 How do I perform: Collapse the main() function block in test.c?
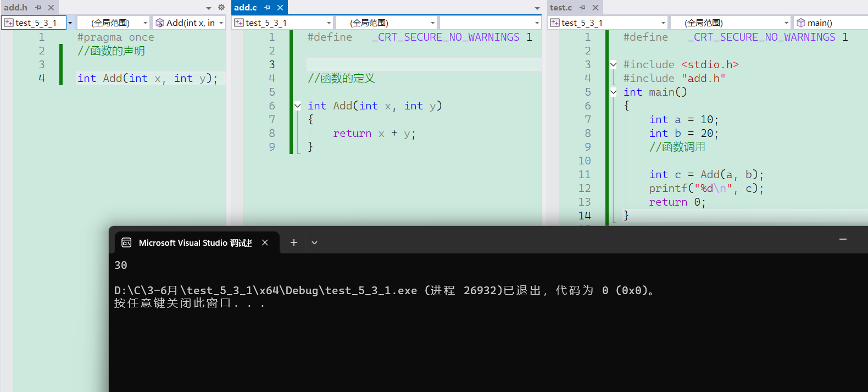coord(613,92)
